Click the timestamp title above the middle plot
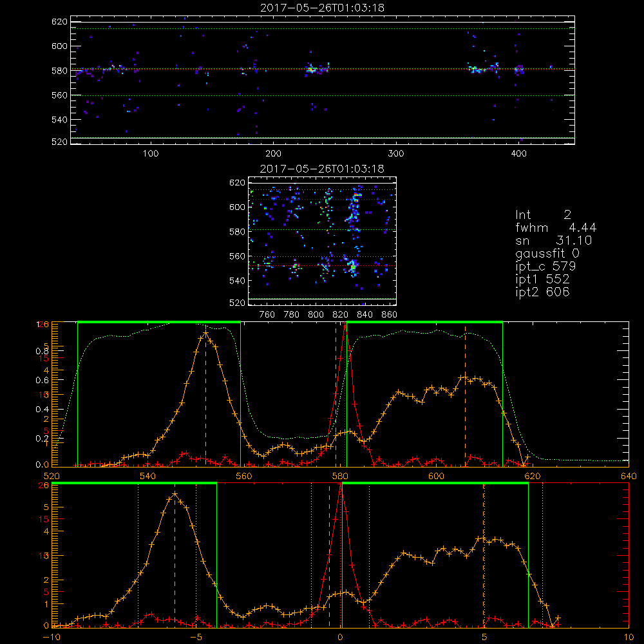 coord(322,169)
